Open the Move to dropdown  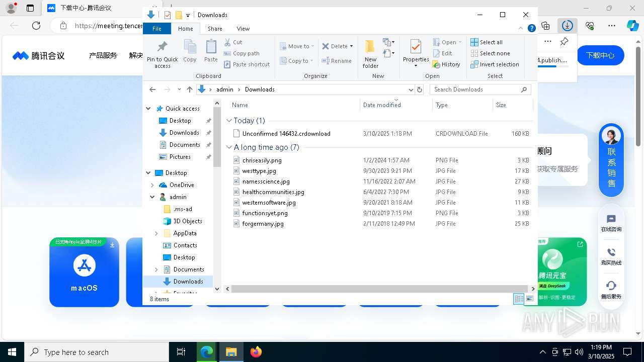[297, 46]
